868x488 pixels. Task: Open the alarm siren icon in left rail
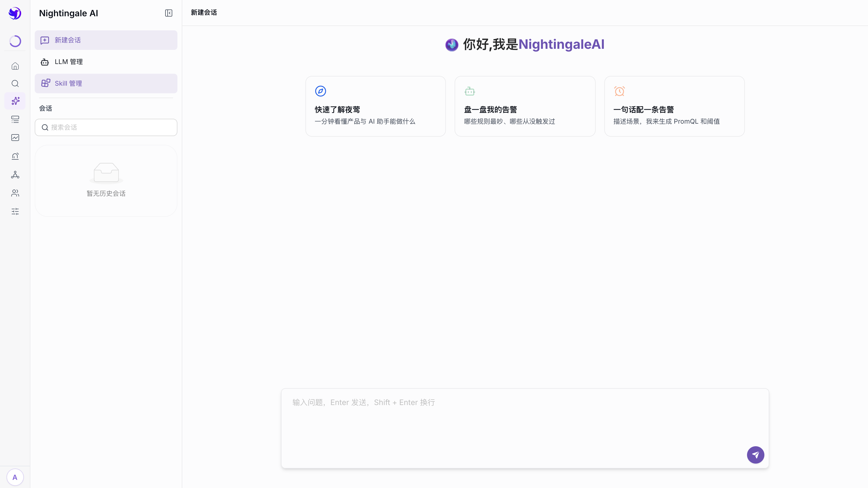15,156
